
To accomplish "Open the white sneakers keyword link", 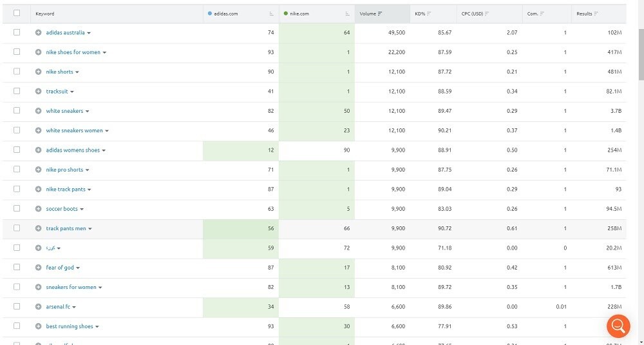I will (64, 111).
